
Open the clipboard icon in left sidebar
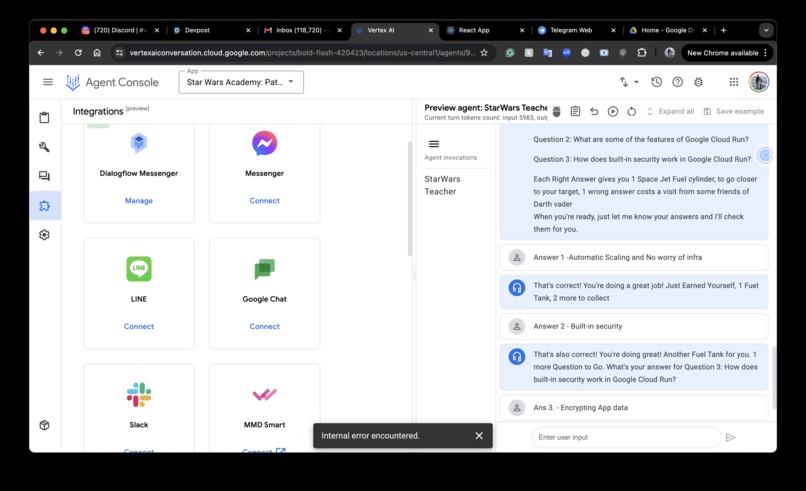click(x=45, y=118)
